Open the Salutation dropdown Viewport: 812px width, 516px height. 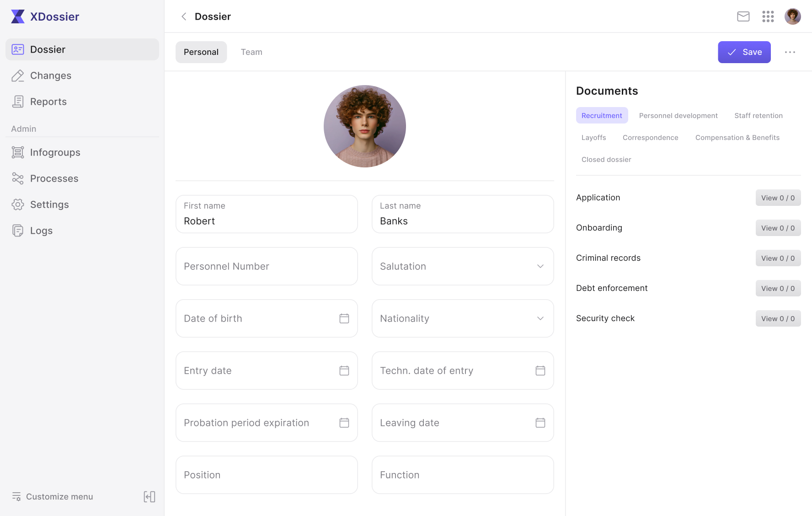[x=463, y=266]
